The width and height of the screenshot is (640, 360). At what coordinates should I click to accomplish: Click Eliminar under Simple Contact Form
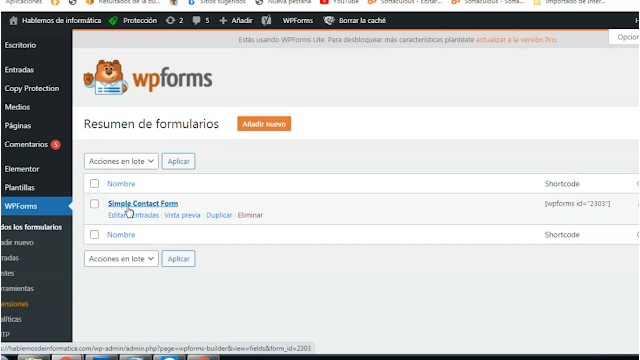coord(250,215)
